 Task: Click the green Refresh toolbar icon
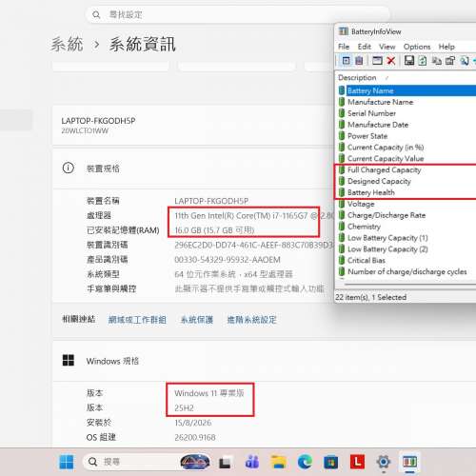(423, 60)
